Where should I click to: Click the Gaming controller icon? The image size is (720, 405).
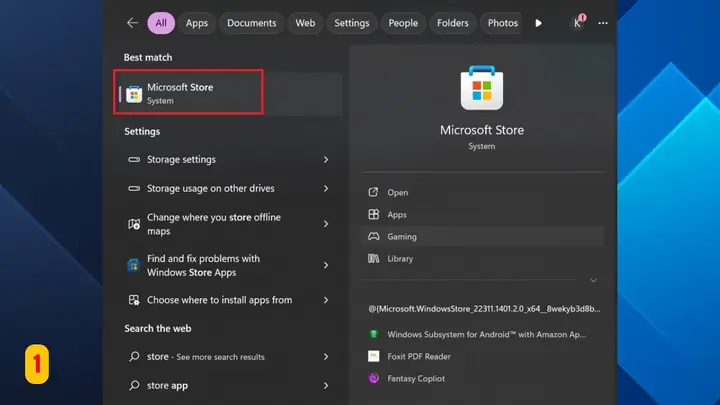373,236
